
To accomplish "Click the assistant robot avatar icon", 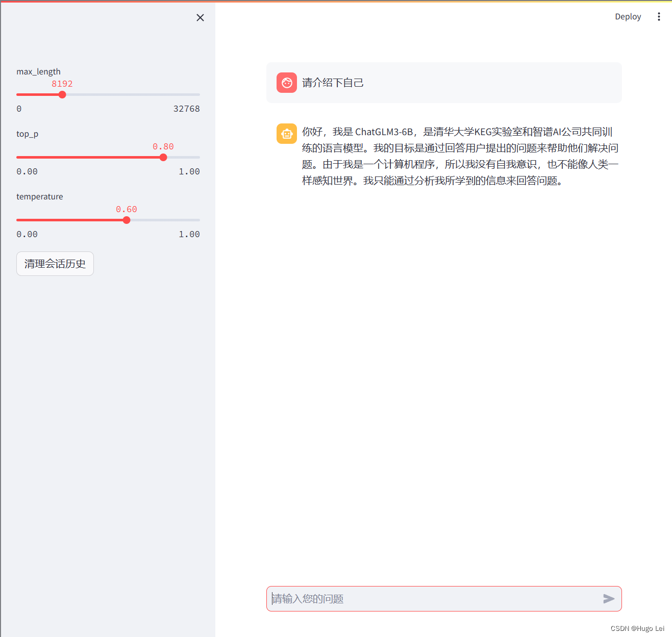I will tap(287, 134).
